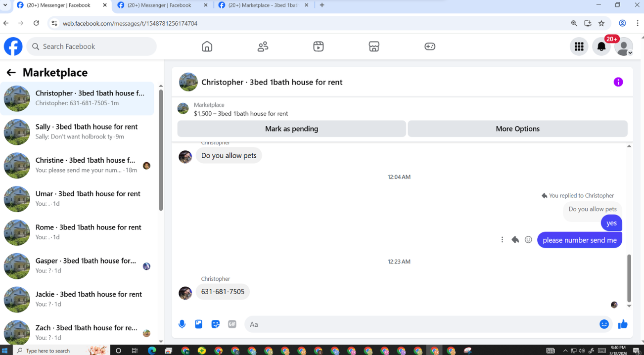Bookmark this page with the star
The width and height of the screenshot is (644, 355).
(601, 23)
